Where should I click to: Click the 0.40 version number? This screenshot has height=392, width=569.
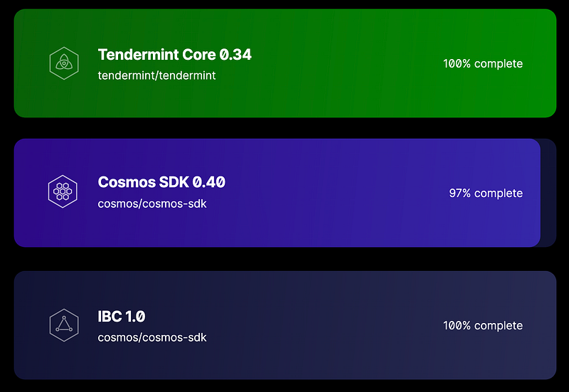tap(209, 182)
